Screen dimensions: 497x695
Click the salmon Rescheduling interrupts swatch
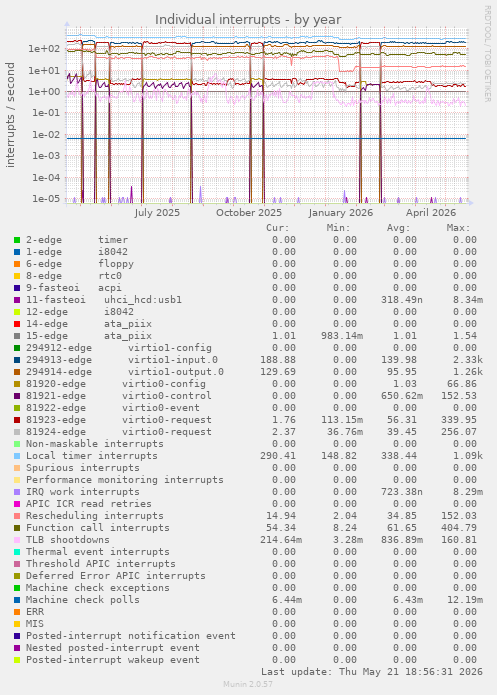coord(17,516)
